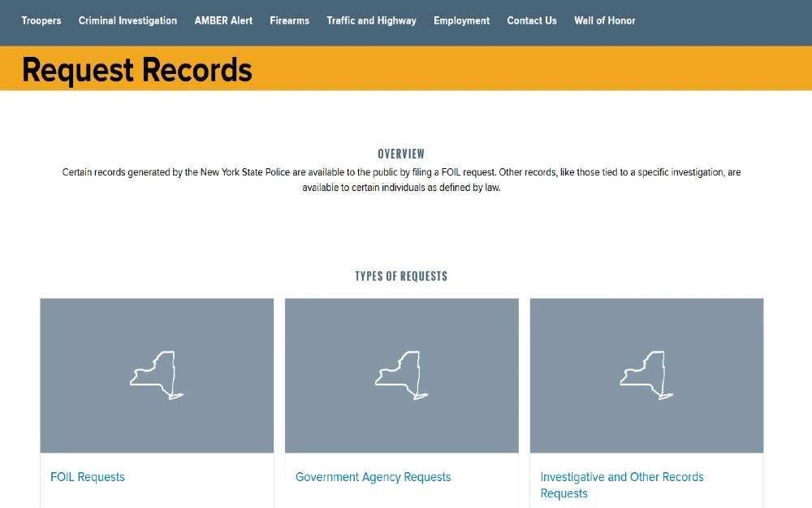Go to Criminal Investigation section
This screenshot has height=508, width=812.
(128, 21)
